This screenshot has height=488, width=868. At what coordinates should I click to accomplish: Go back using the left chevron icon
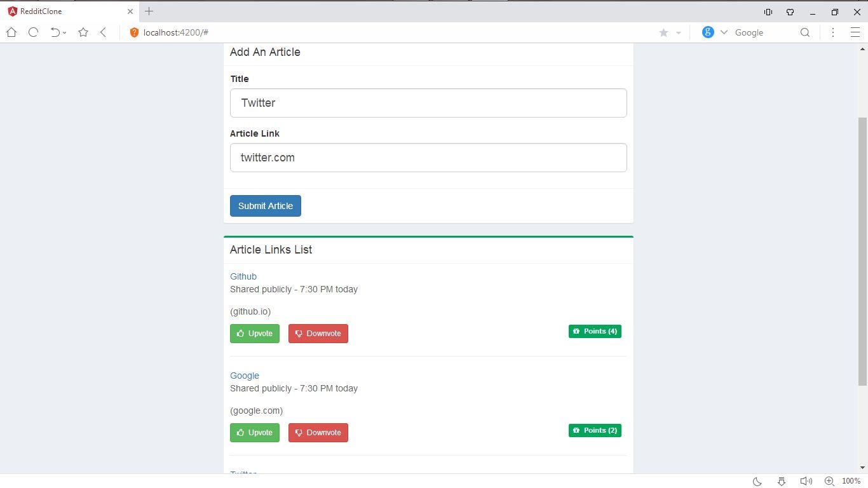coord(103,32)
